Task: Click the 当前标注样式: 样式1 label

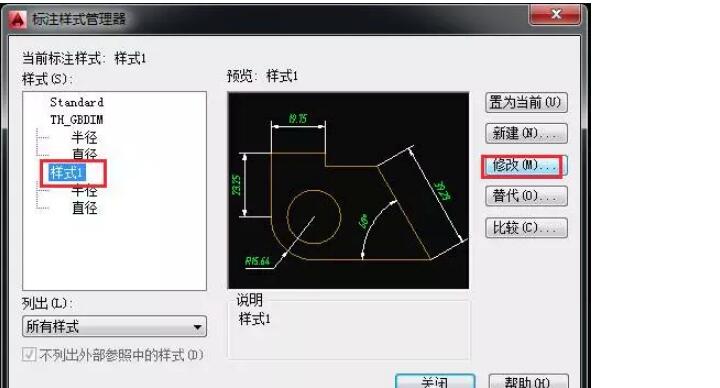Action: 84,59
